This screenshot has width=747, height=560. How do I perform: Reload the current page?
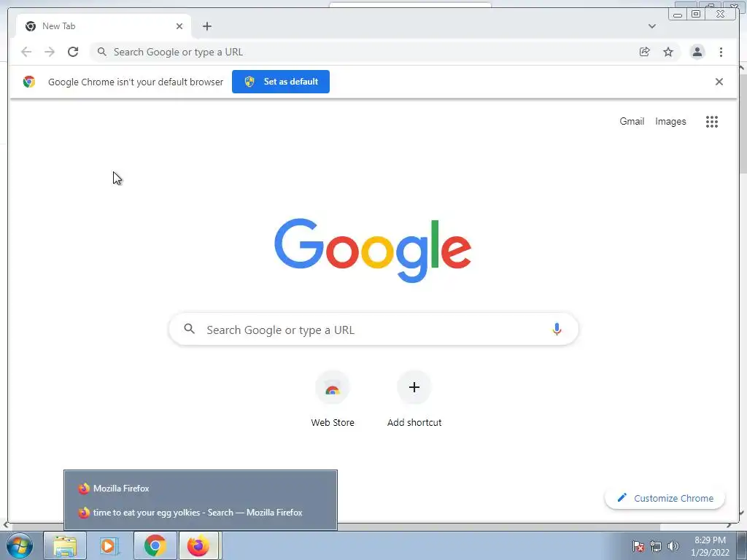pyautogui.click(x=73, y=52)
